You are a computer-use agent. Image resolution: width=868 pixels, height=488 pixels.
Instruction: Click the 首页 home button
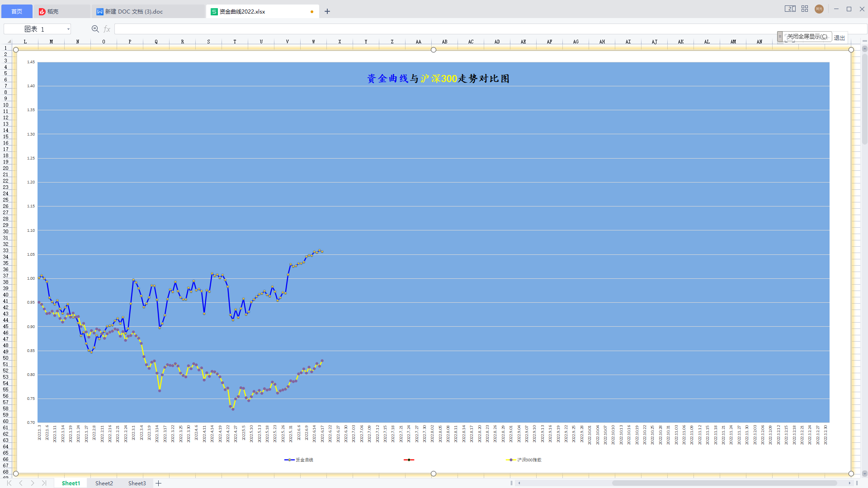17,11
